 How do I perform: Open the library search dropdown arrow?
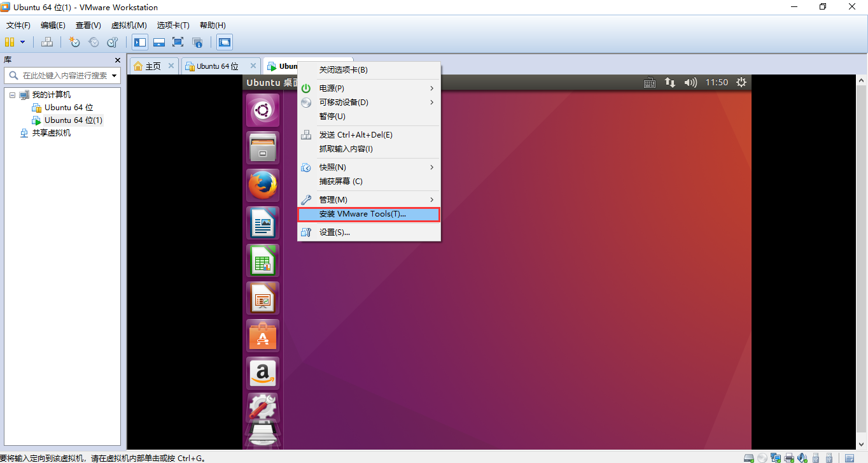tap(115, 75)
